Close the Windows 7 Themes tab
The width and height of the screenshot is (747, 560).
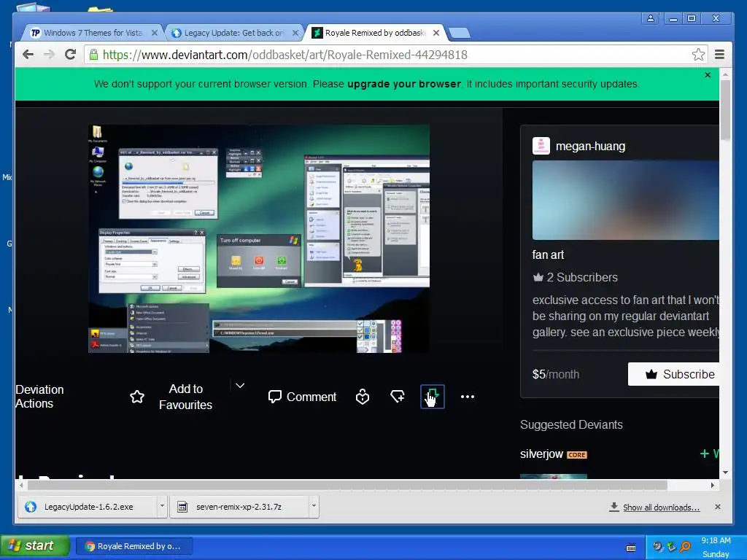pyautogui.click(x=155, y=33)
